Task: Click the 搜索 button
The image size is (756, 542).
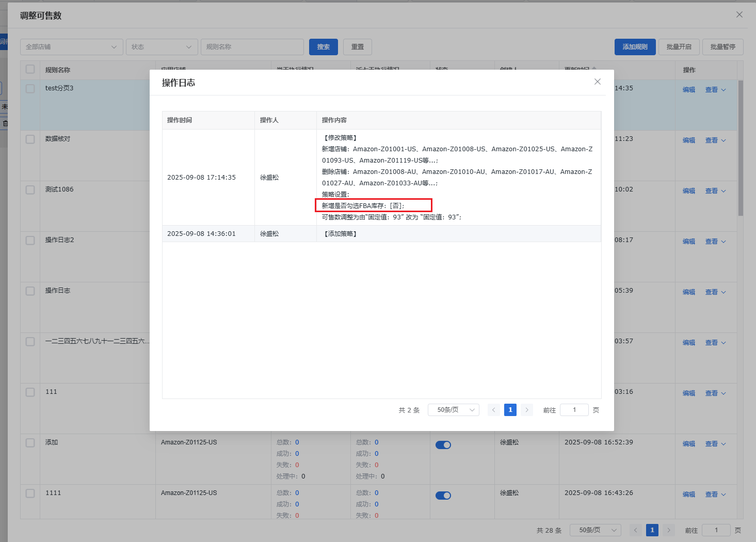Action: (324, 47)
